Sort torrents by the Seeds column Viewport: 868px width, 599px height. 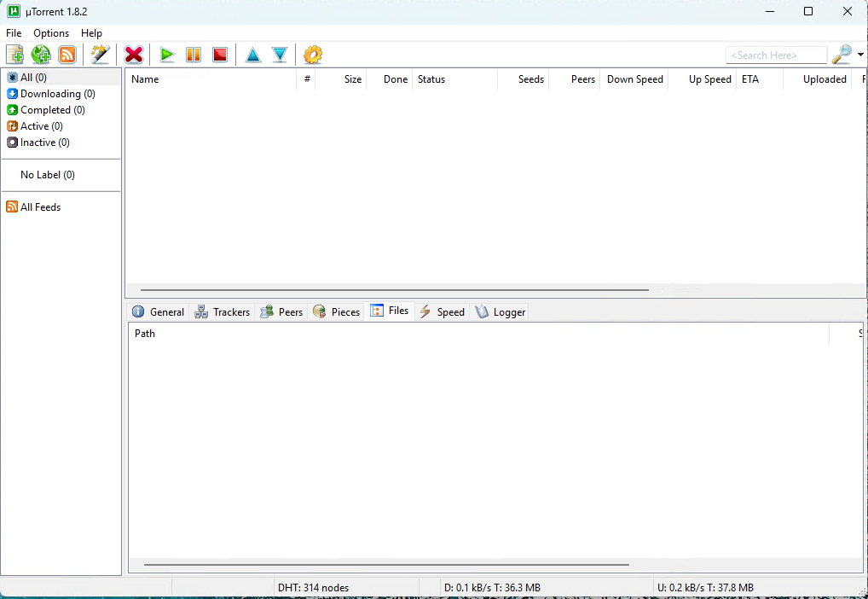pos(524,79)
